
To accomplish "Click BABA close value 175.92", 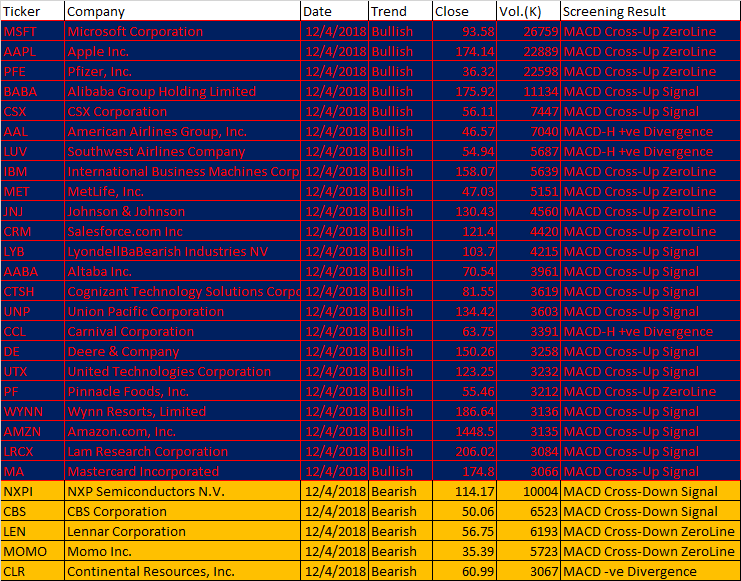I will click(465, 91).
